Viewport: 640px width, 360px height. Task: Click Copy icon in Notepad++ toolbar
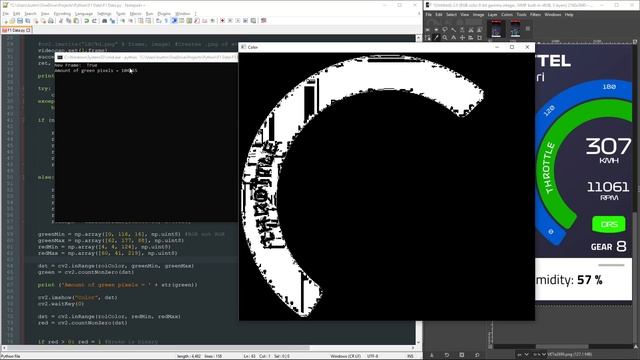(69, 21)
